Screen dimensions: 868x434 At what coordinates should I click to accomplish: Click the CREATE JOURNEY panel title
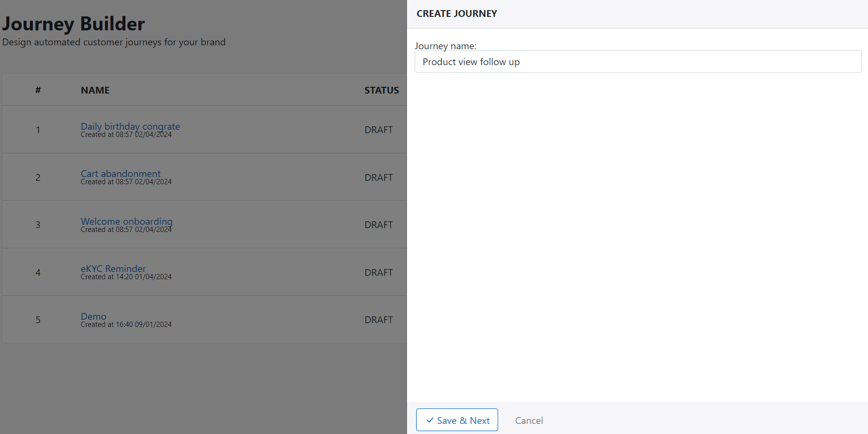[x=457, y=14]
